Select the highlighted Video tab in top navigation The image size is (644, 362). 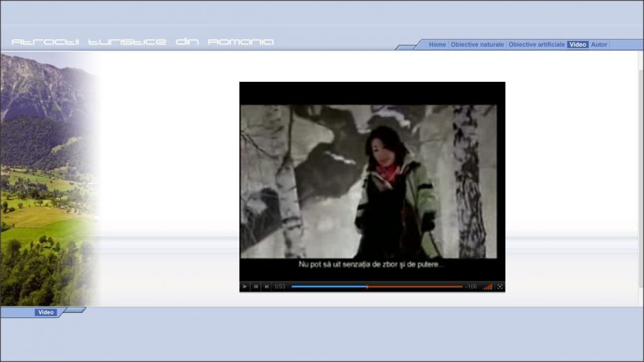tap(578, 45)
